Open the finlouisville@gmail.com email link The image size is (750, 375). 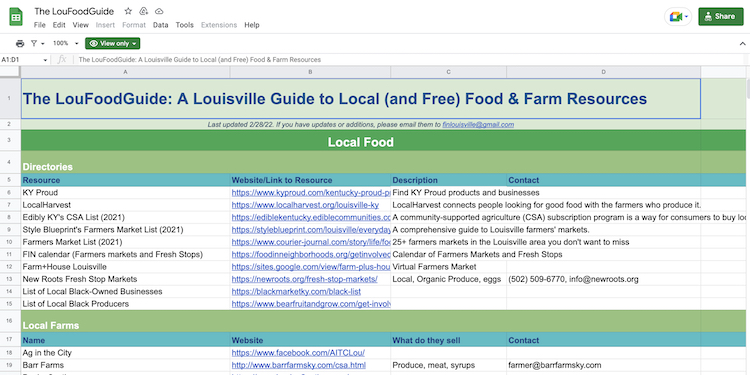coord(478,124)
